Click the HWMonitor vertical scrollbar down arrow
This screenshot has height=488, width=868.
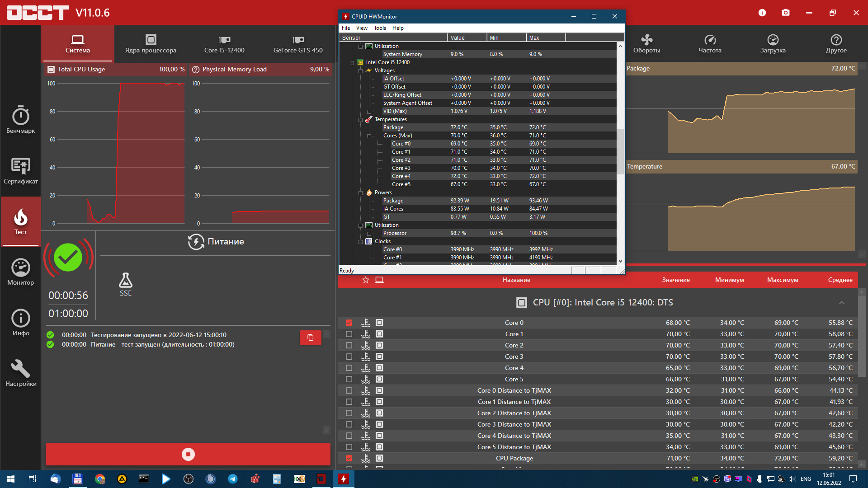(x=620, y=261)
